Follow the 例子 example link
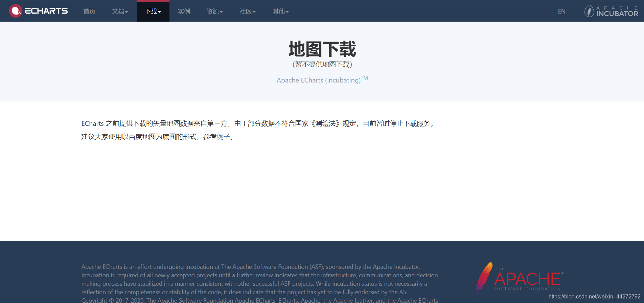644x303 pixels. pos(223,137)
